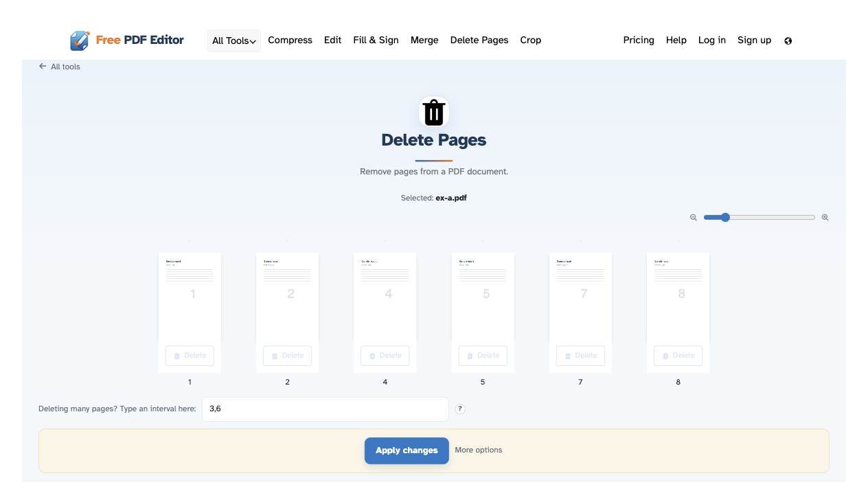Open the Help page
This screenshot has width=868, height=504.
pyautogui.click(x=676, y=41)
